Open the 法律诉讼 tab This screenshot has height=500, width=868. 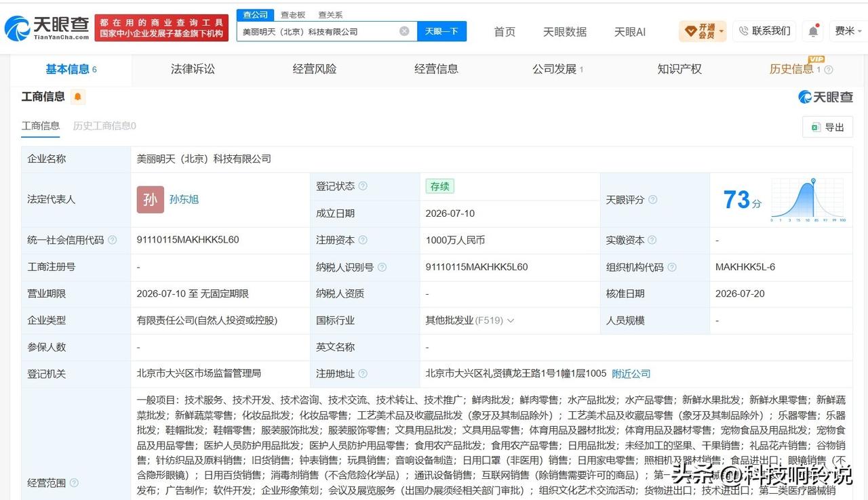193,69
